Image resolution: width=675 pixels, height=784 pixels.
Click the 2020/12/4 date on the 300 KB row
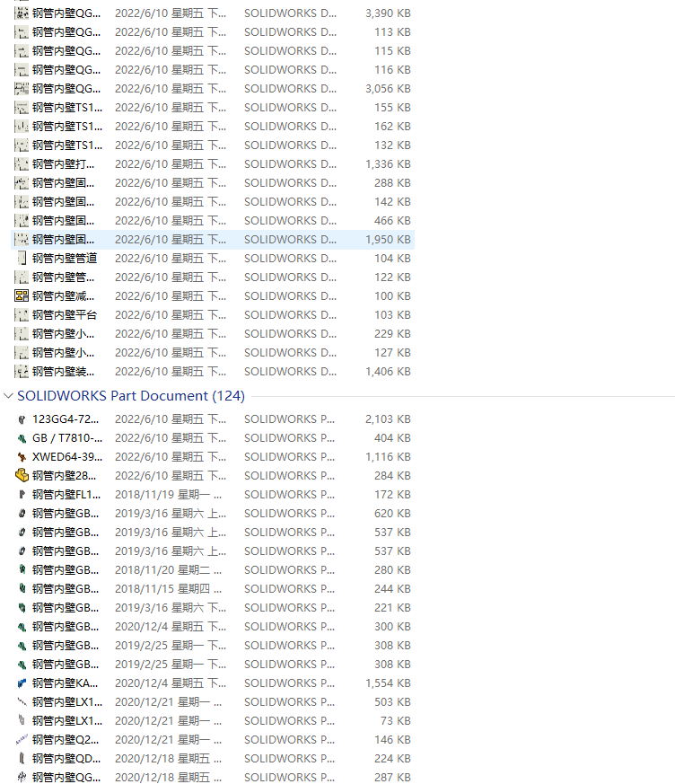[x=171, y=627]
